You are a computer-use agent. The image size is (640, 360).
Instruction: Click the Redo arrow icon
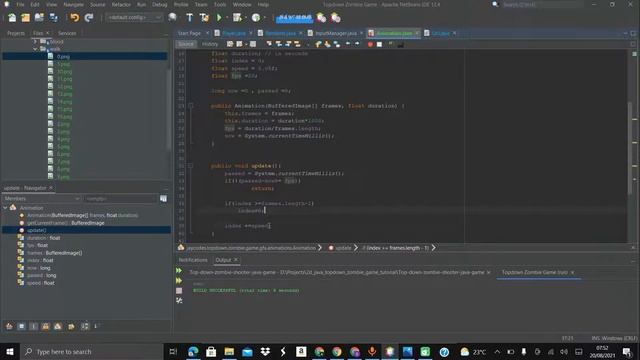[89, 18]
